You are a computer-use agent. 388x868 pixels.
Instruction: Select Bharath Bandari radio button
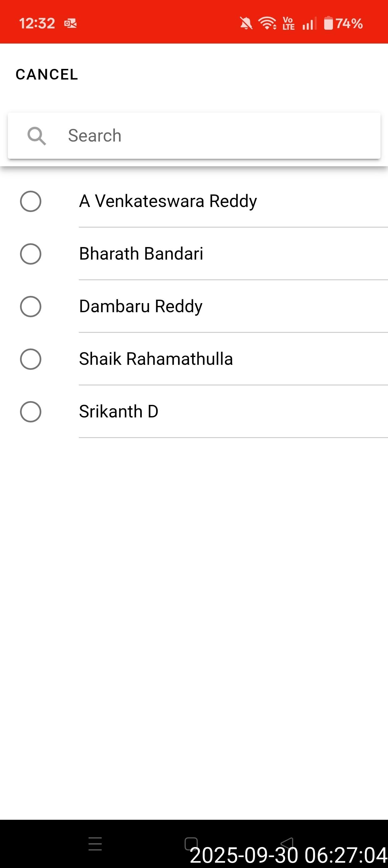pos(31,254)
